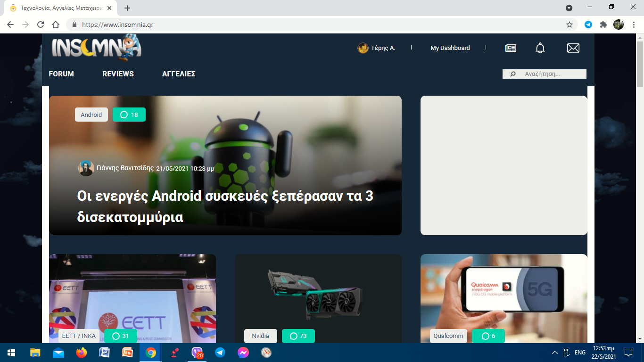Open Messenger from taskbar
Viewport: 644px width, 362px height.
tap(243, 353)
